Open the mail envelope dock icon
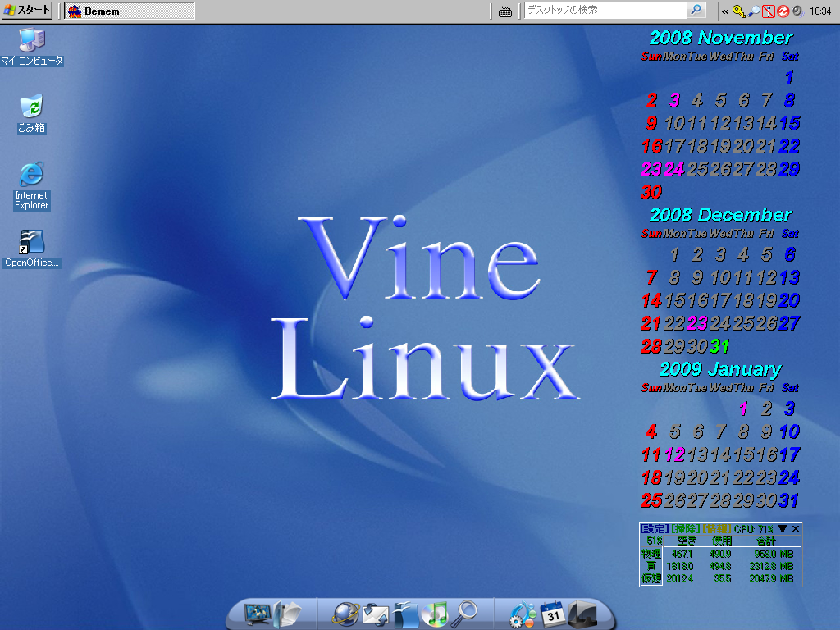Screen dimensions: 840x630 pos(376,614)
